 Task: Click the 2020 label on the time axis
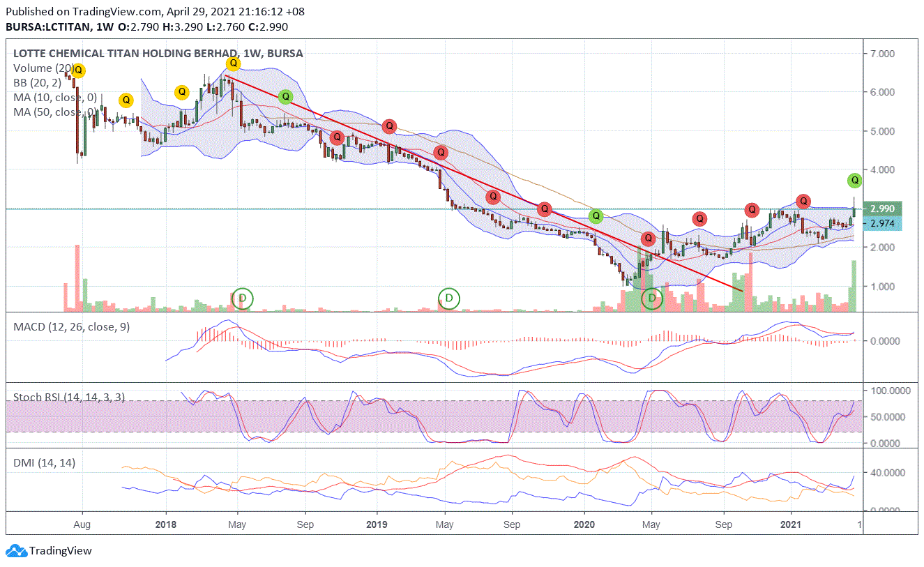pos(584,524)
